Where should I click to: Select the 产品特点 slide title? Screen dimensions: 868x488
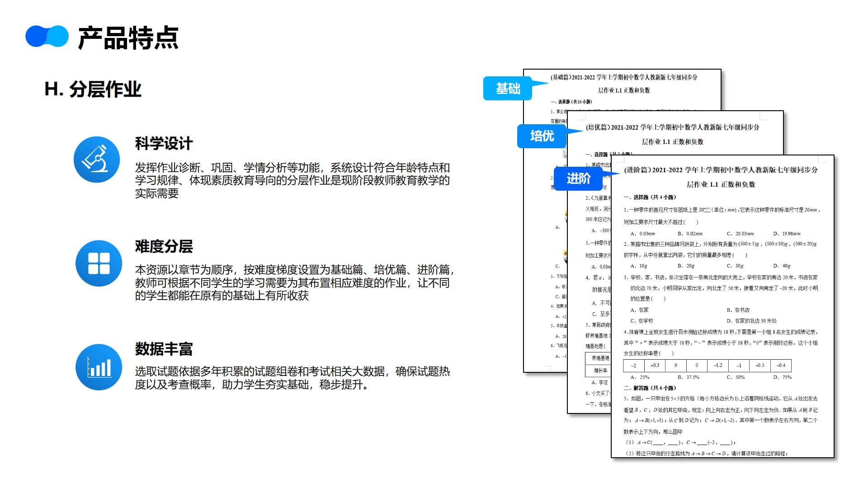pyautogui.click(x=128, y=38)
